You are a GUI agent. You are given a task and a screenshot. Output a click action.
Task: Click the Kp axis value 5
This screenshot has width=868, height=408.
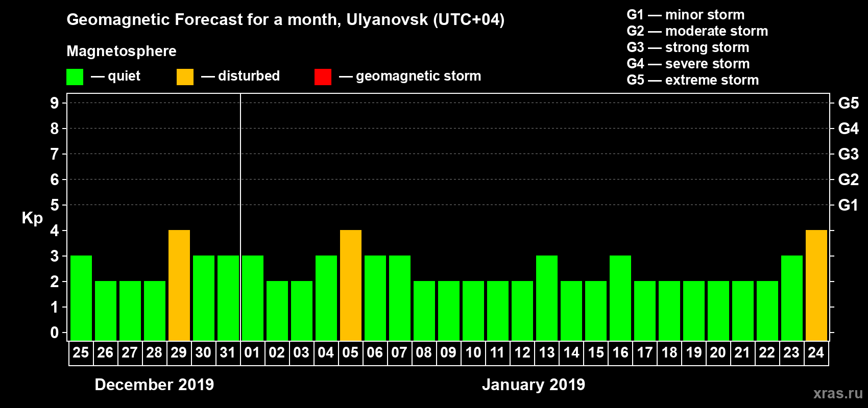pos(55,205)
